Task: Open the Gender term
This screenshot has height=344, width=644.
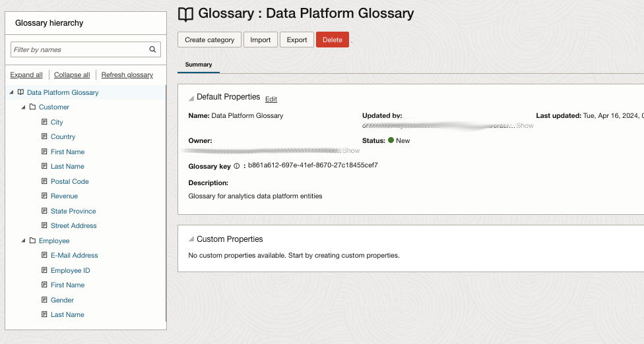Action: pyautogui.click(x=63, y=300)
